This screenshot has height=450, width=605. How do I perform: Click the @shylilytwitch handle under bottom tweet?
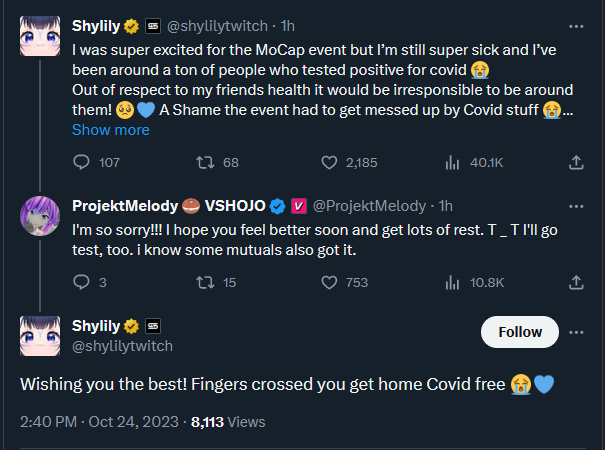point(122,346)
